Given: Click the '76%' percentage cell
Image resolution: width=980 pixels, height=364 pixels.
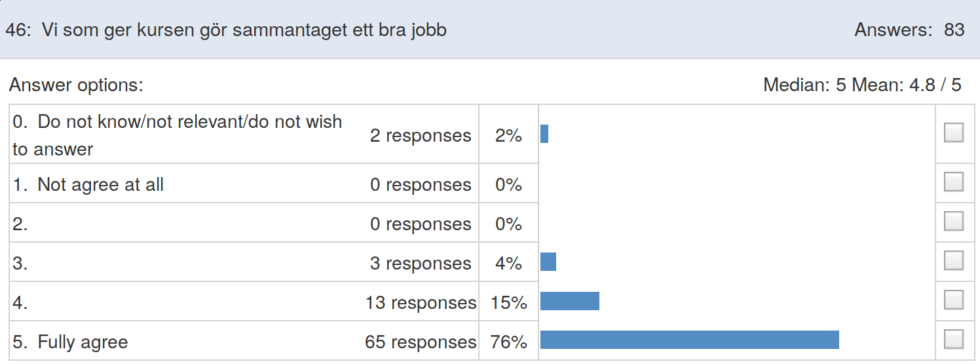Looking at the screenshot, I should point(508,342).
